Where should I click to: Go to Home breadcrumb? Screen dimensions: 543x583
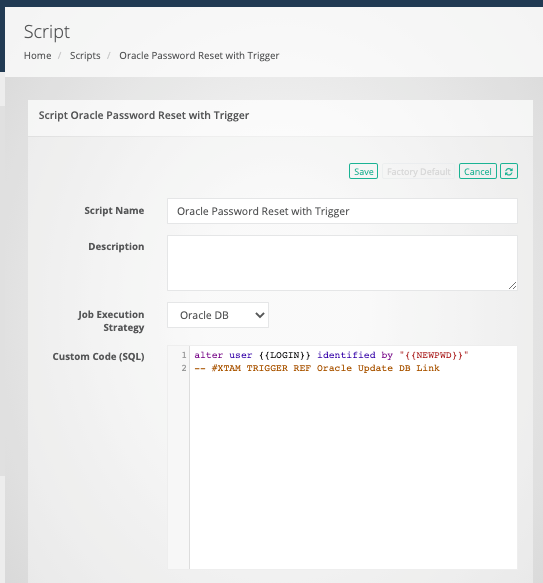[38, 55]
